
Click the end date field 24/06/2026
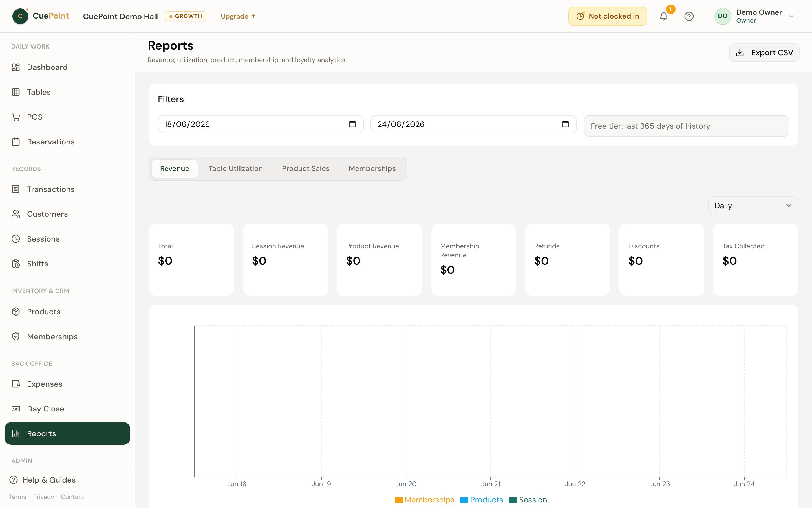[x=473, y=124]
